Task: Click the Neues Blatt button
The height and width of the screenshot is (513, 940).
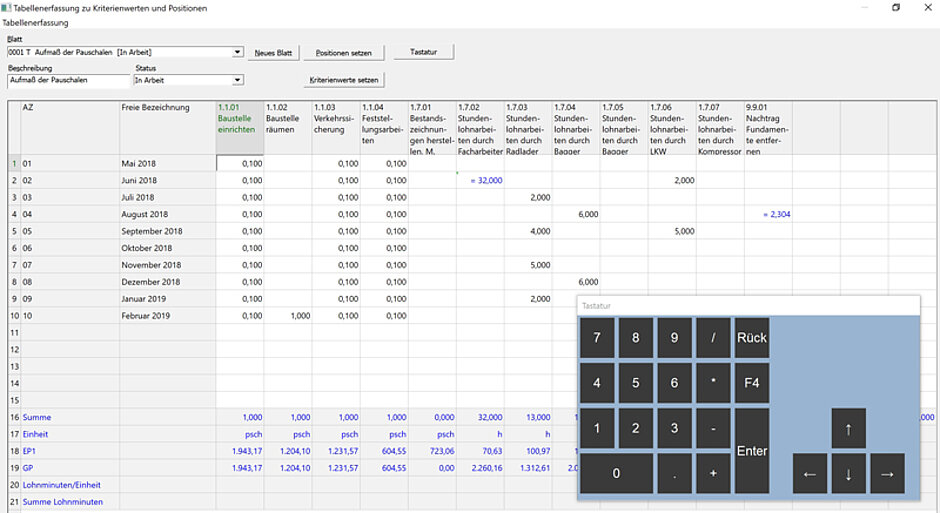Action: pos(273,52)
